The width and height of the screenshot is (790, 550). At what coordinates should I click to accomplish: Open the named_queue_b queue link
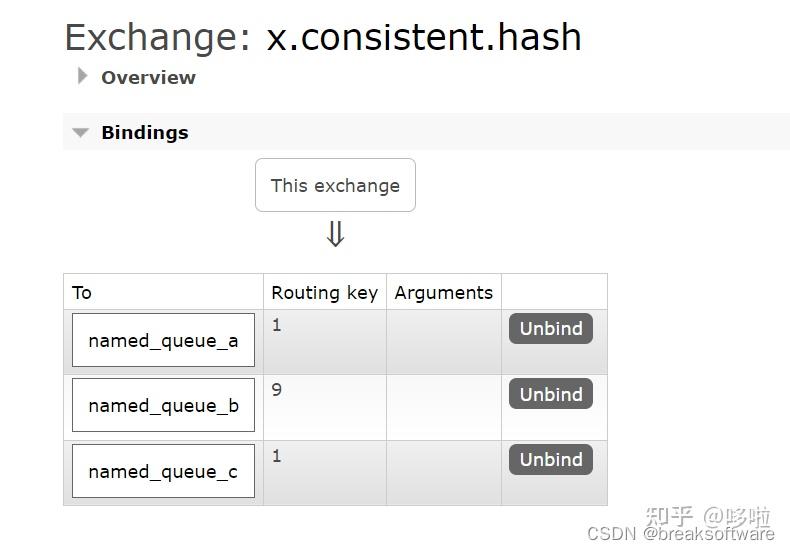coord(163,406)
